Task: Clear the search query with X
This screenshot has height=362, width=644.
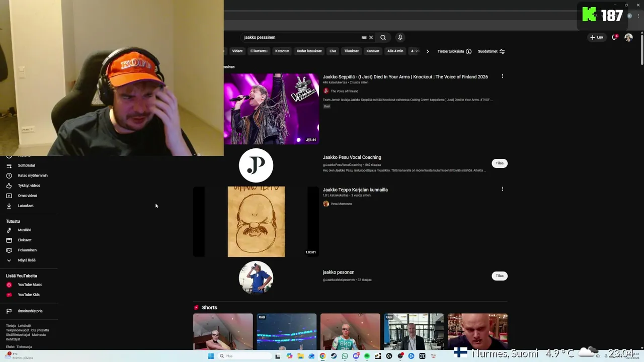Action: point(371,37)
